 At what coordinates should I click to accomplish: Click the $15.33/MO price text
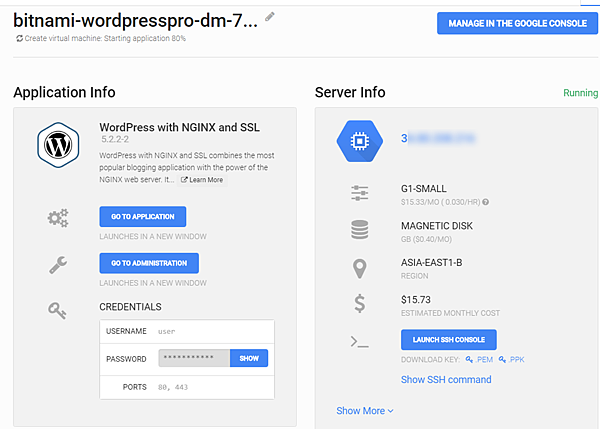420,202
